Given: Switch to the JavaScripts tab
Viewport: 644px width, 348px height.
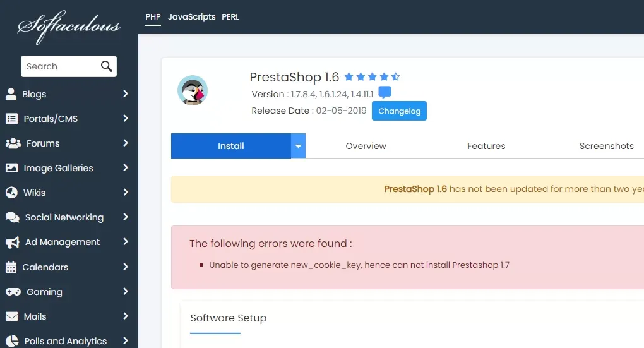Looking at the screenshot, I should pyautogui.click(x=191, y=17).
